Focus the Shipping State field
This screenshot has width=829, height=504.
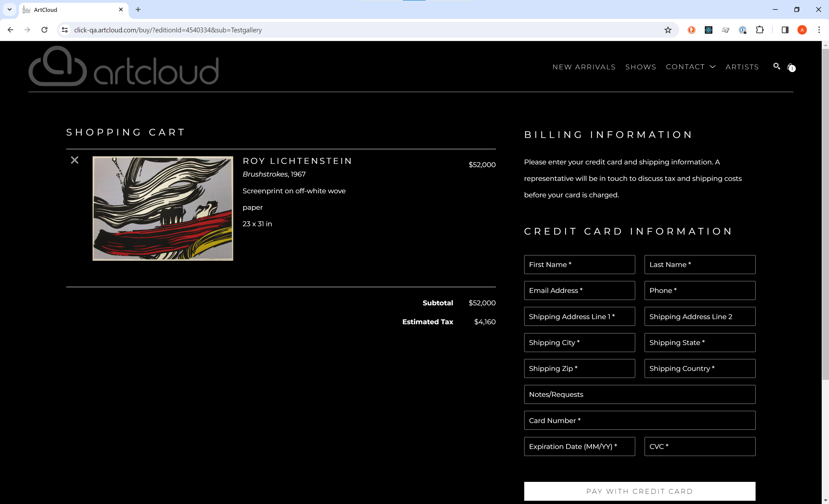[700, 343]
